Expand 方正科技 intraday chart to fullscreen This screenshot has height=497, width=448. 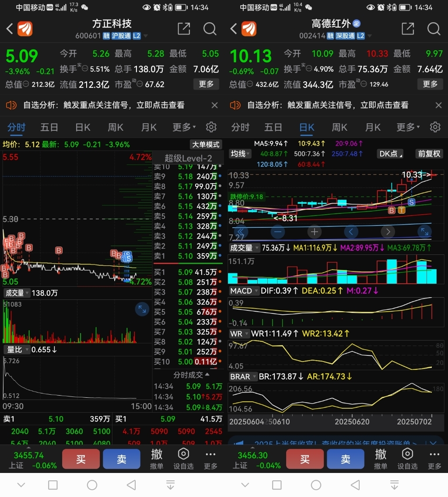pos(142,309)
